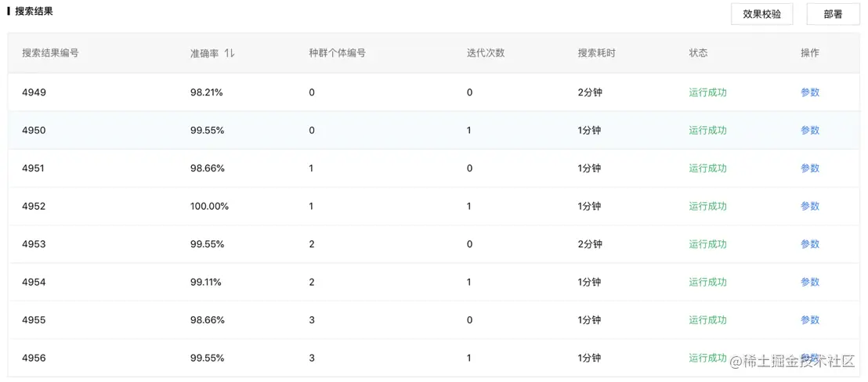
Task: Select result number 4950 cell
Action: pos(34,131)
